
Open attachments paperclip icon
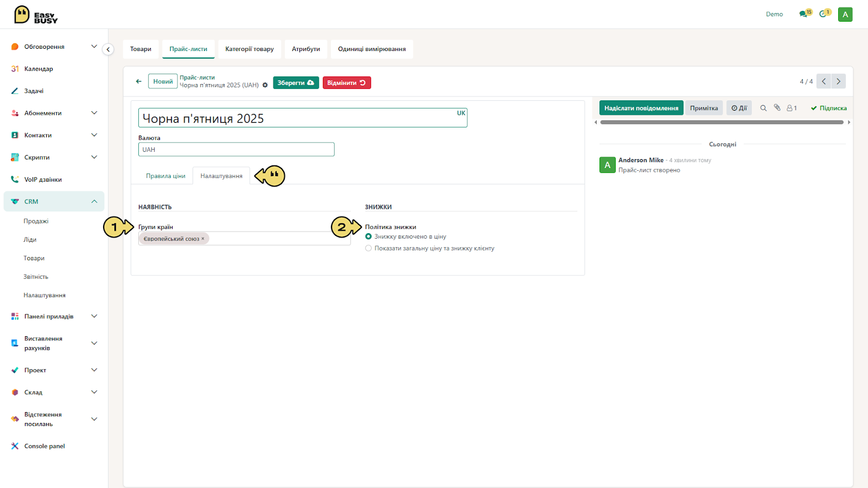(777, 108)
